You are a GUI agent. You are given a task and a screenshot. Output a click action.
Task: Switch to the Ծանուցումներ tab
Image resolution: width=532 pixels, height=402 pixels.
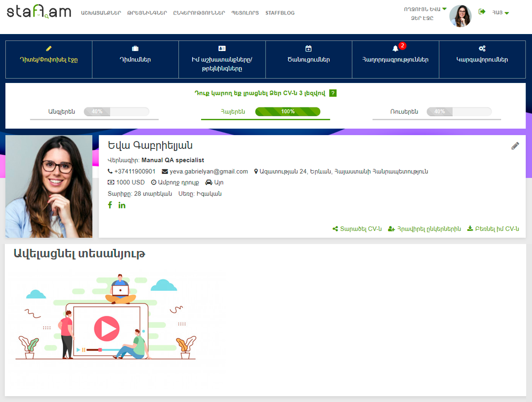[309, 60]
